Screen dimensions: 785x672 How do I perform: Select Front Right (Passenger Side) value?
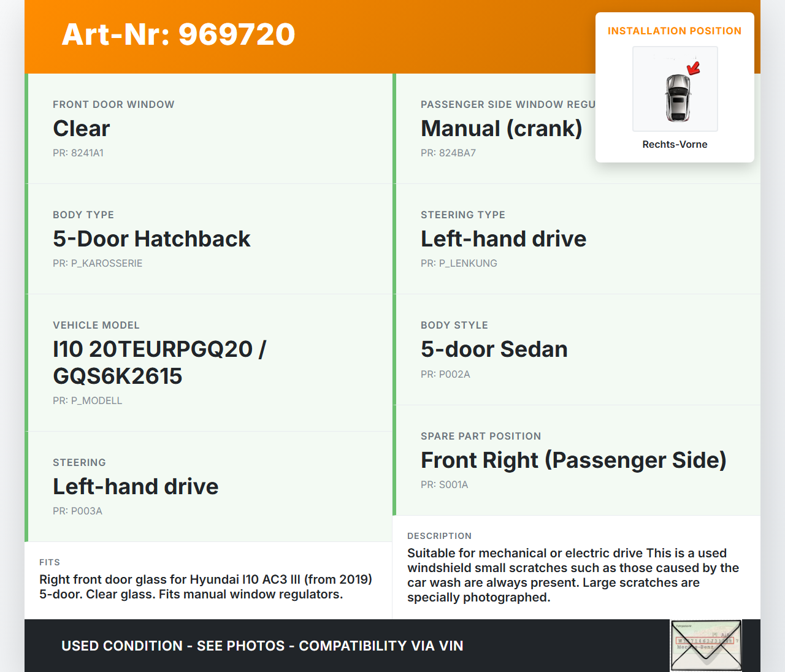tap(573, 460)
